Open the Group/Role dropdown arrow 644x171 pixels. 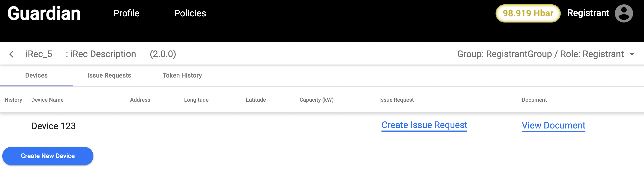[x=632, y=54]
